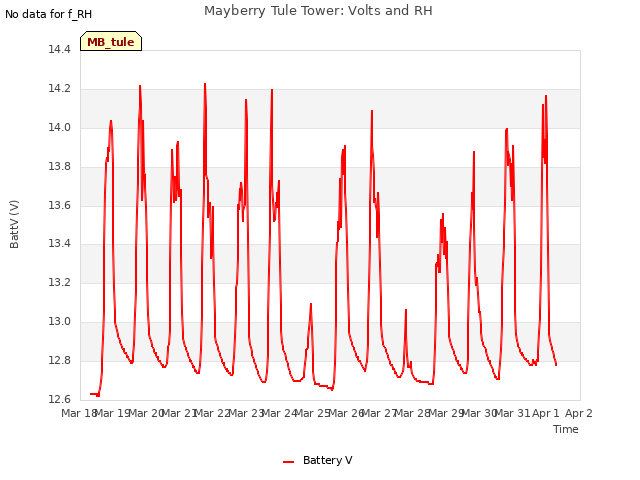The image size is (640, 480).
Task: Click the MB_tule label tag
Action: tap(111, 42)
